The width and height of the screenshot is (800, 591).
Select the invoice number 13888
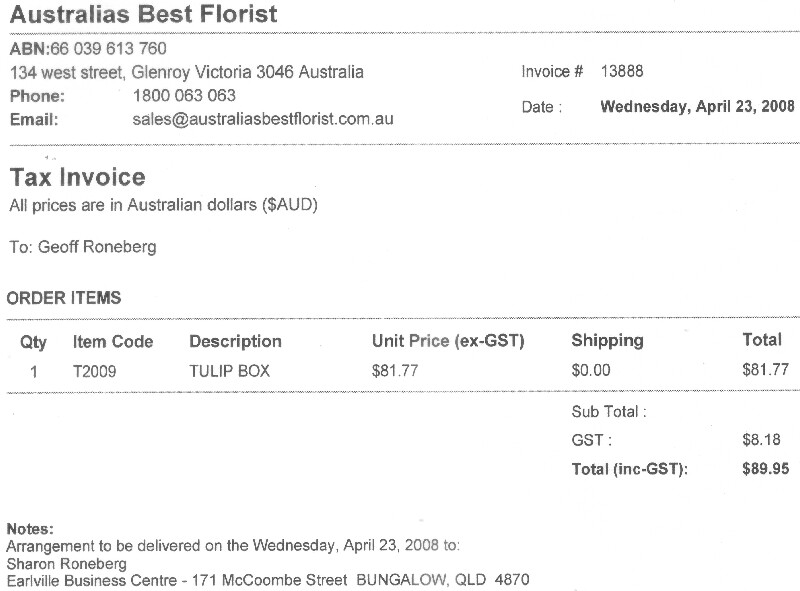click(x=622, y=71)
